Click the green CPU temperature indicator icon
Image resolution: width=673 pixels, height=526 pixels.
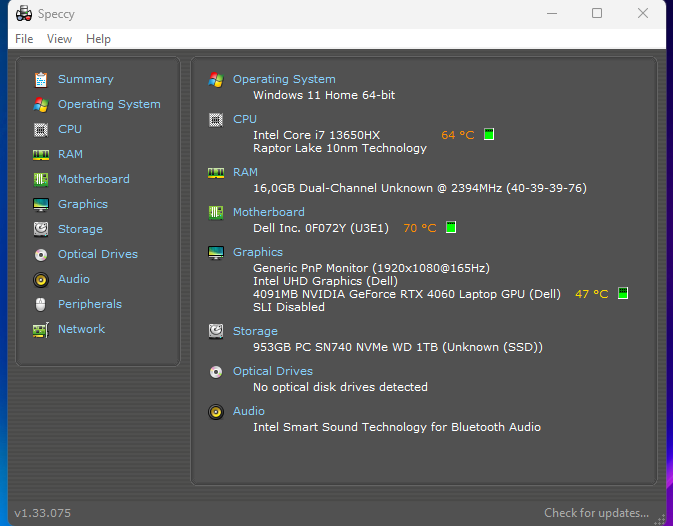(489, 134)
